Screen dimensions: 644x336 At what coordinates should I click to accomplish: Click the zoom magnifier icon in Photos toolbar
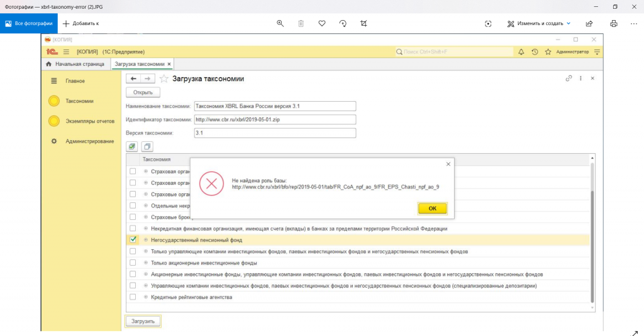(280, 23)
